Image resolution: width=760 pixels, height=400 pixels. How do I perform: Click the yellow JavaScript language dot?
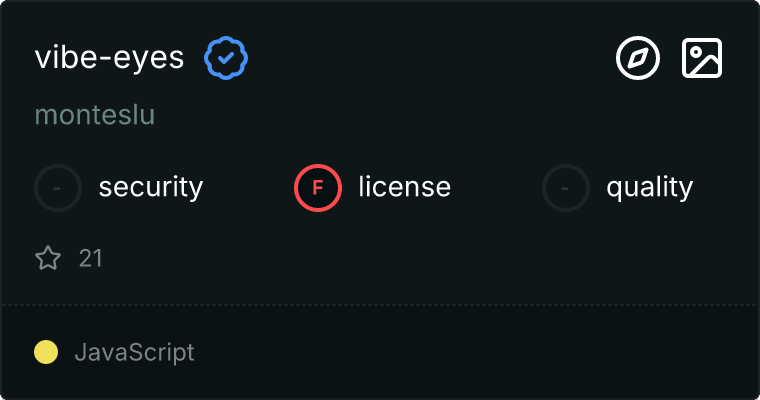[46, 352]
